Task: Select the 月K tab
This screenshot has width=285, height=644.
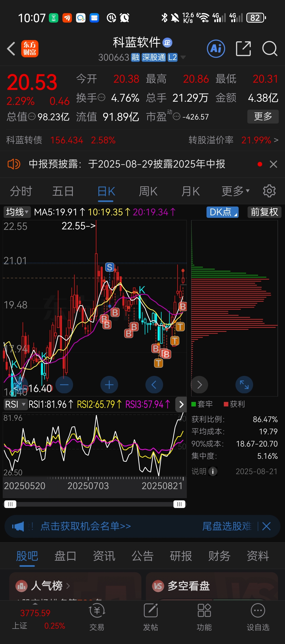Action: pos(191,191)
